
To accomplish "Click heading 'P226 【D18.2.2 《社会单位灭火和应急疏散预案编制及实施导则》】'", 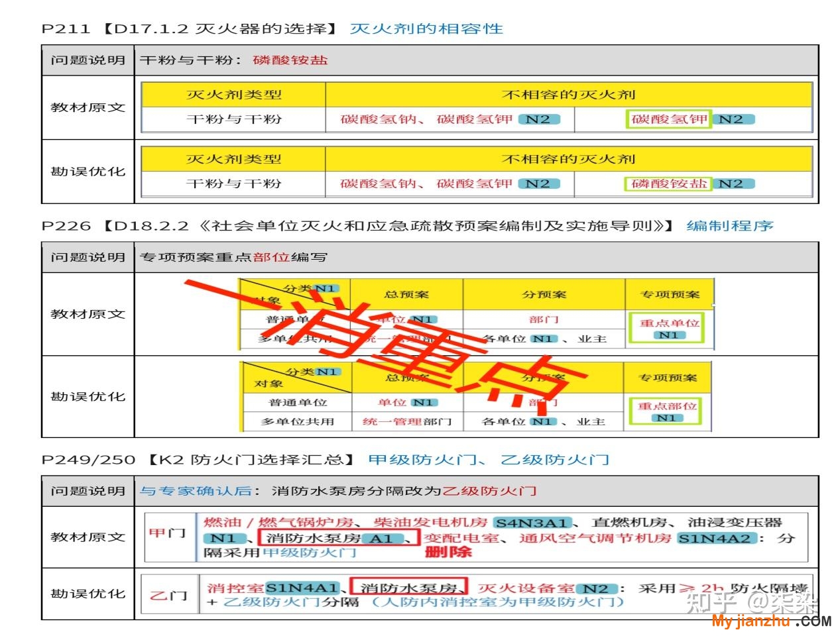I will click(358, 226).
